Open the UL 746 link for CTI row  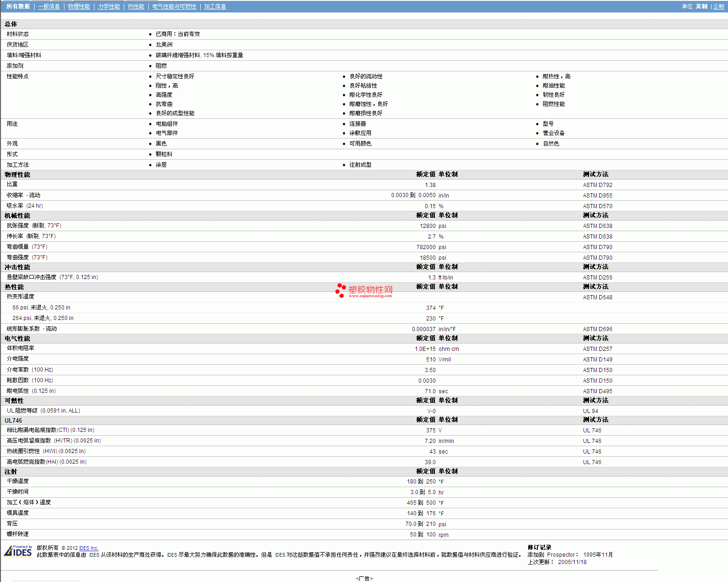(592, 431)
